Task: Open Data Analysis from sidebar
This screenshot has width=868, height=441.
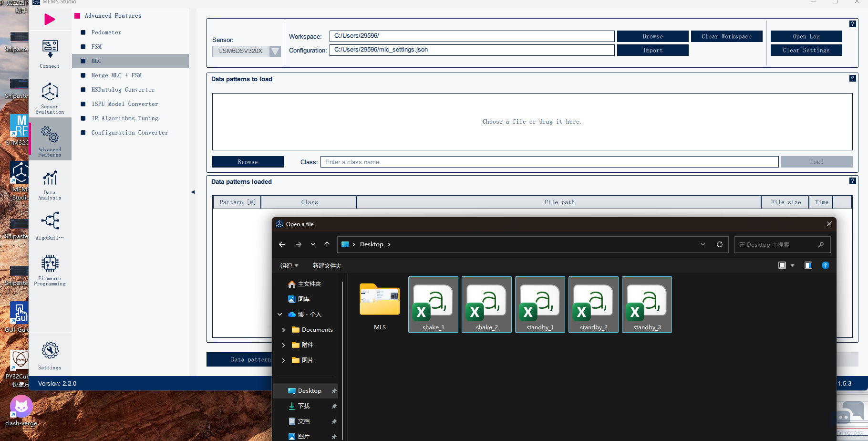Action: (50, 185)
